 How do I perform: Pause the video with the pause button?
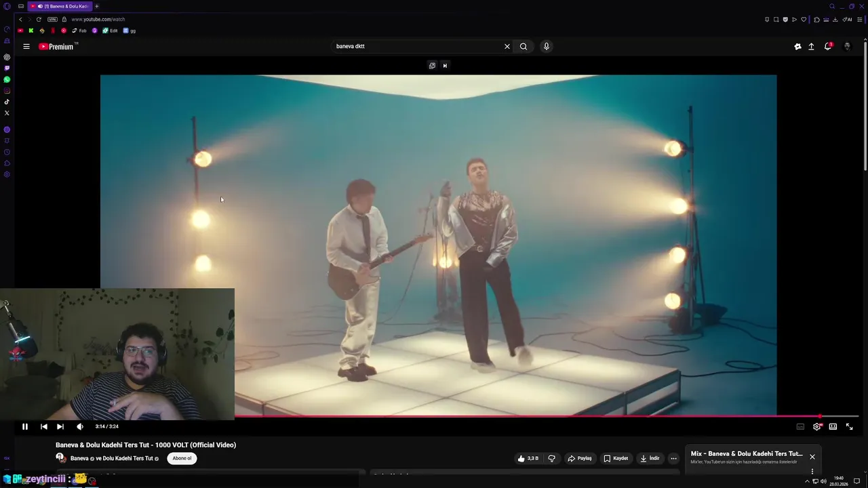(24, 426)
